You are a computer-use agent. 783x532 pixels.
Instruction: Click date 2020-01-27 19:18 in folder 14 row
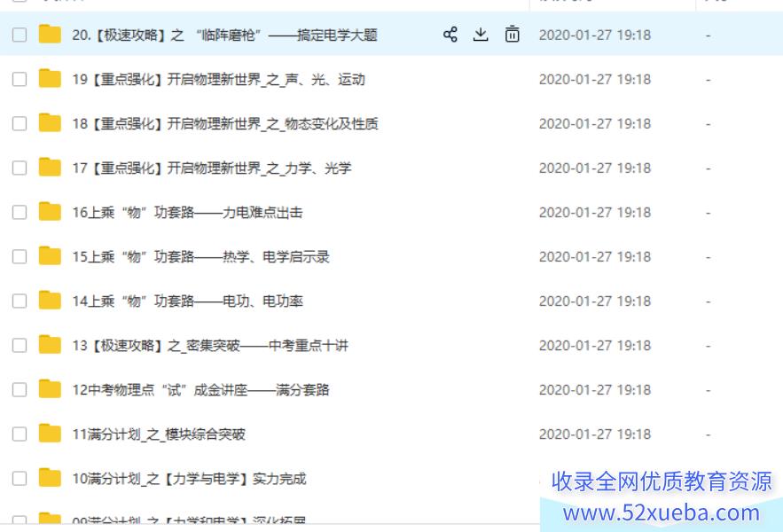tap(595, 301)
